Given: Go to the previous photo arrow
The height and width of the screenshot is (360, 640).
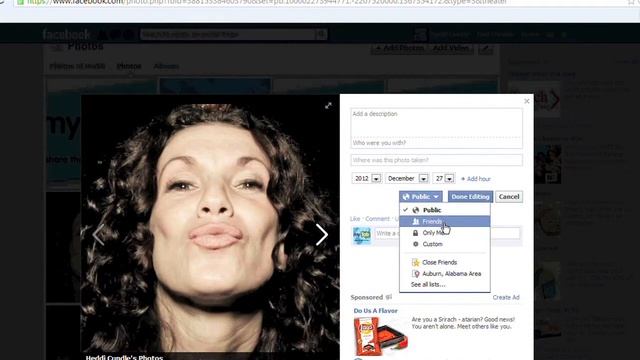Looking at the screenshot, I should (x=98, y=234).
